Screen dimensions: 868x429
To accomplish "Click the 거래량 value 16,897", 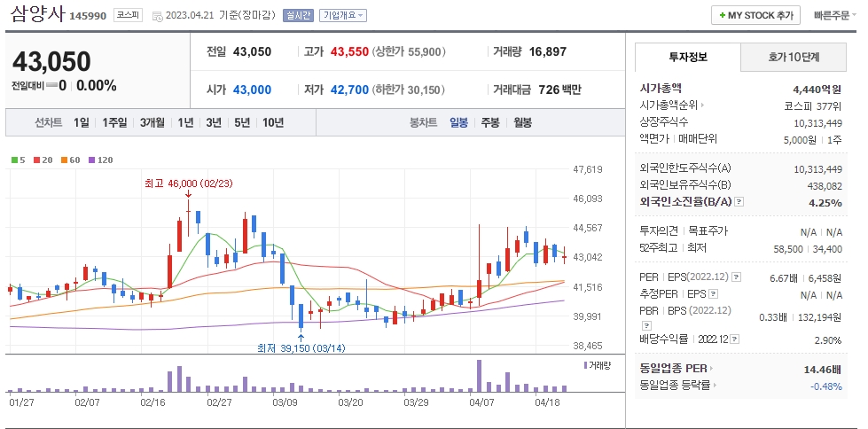I will (x=547, y=52).
